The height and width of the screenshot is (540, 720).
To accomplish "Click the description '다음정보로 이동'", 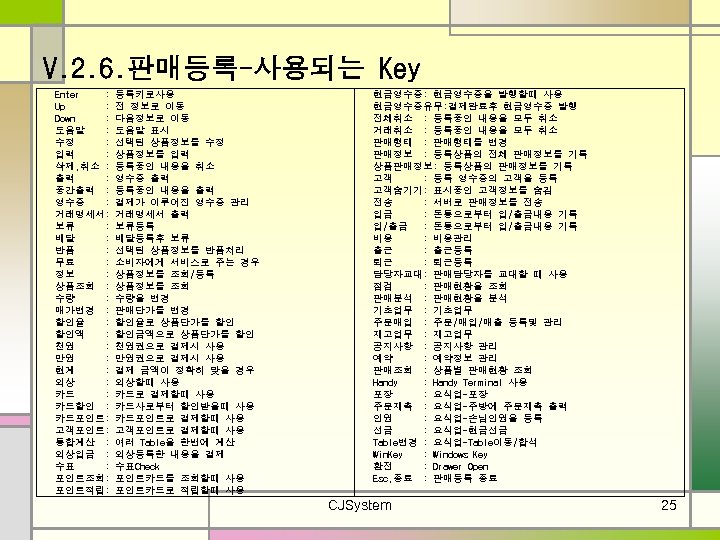I will (x=152, y=118).
